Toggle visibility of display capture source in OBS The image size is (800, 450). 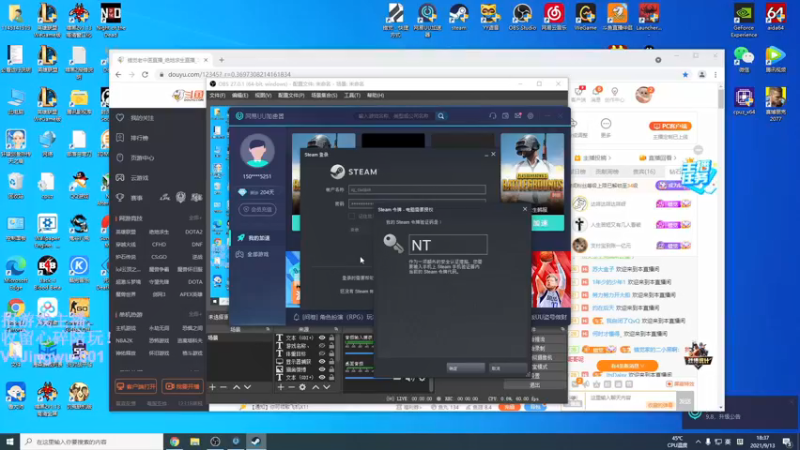pos(322,361)
